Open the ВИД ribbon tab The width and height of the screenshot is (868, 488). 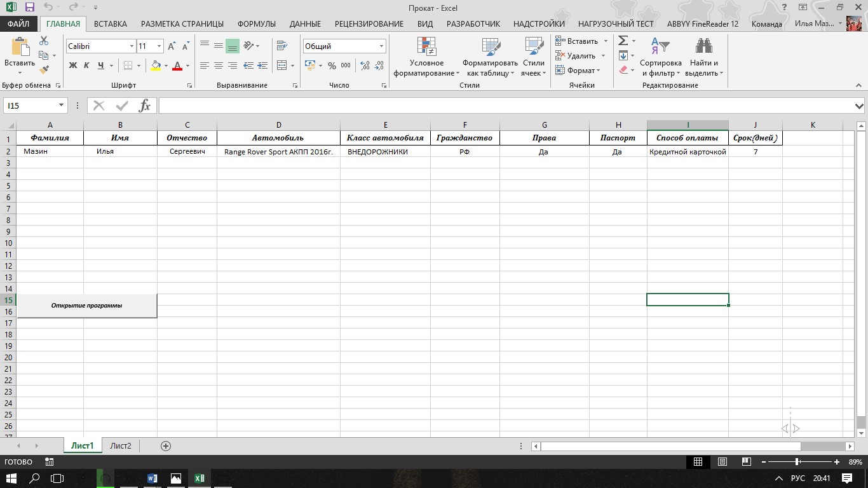click(425, 24)
